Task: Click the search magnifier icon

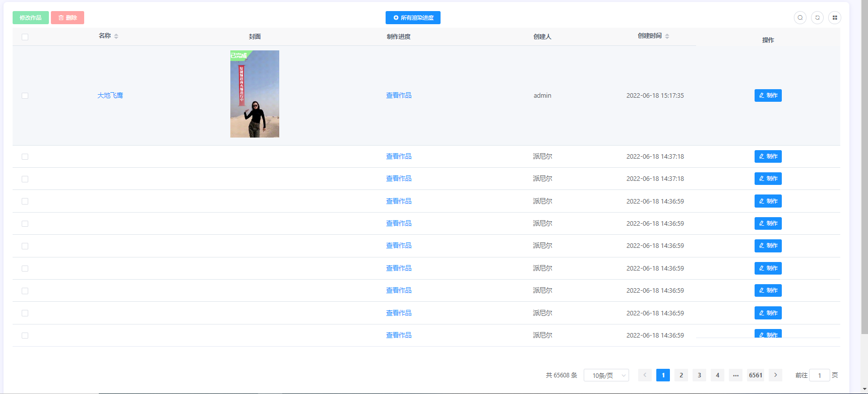Action: [x=800, y=18]
